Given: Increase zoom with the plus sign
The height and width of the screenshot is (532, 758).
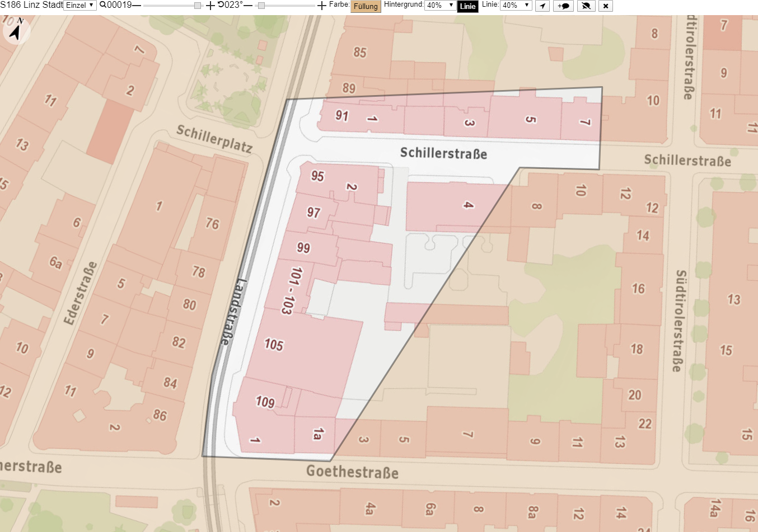Looking at the screenshot, I should 210,6.
